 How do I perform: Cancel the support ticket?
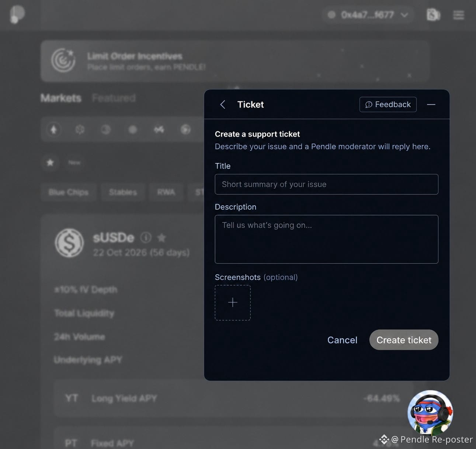(x=342, y=340)
